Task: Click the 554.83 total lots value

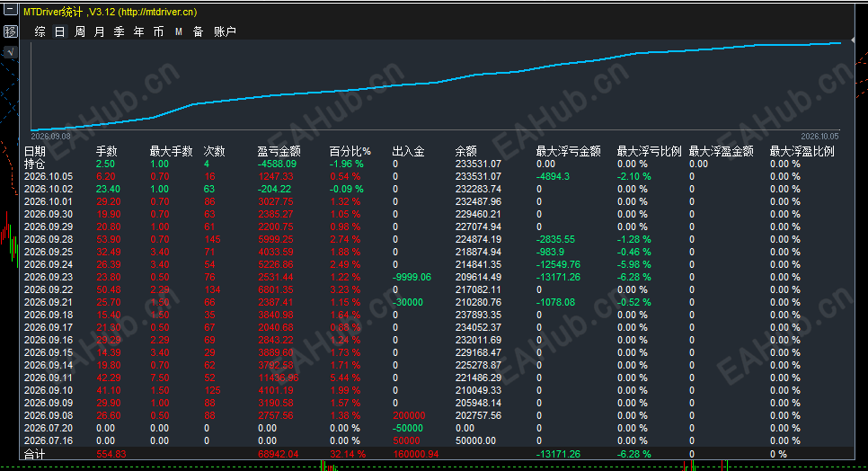Action: 111,455
